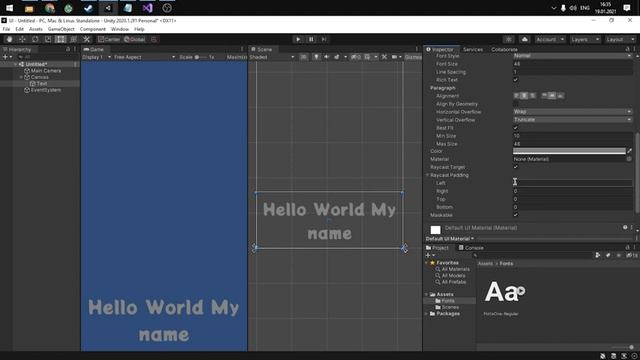This screenshot has width=640, height=360.
Task: Select Scenes folder in Project
Action: (x=447, y=307)
